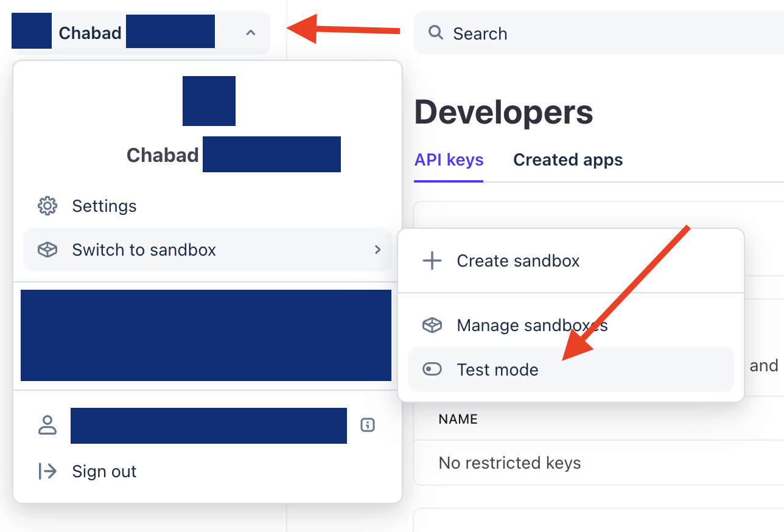
Task: Select the API keys tab
Action: (449, 160)
